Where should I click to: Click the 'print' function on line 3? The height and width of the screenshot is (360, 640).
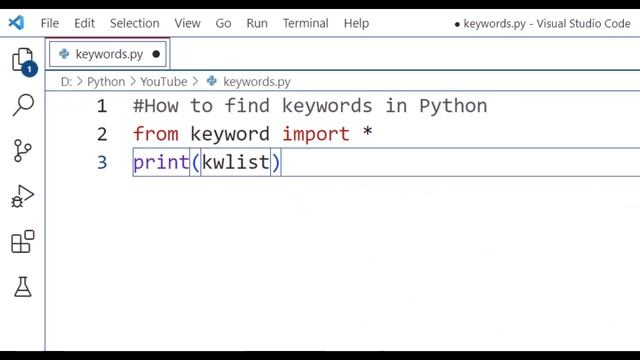click(x=161, y=162)
